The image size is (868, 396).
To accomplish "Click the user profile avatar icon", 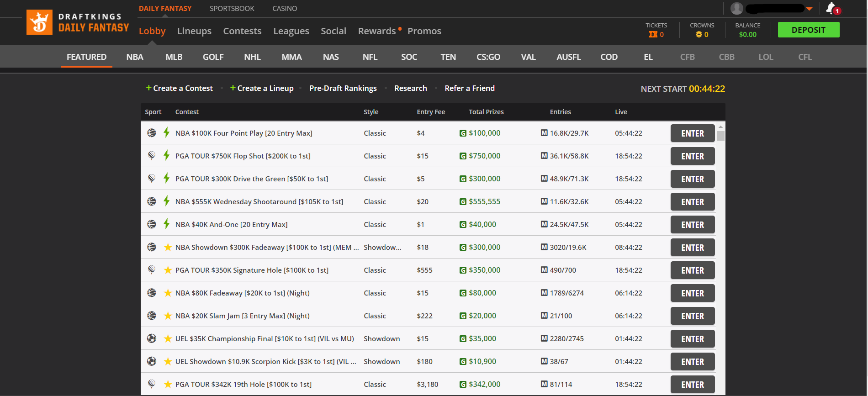I will [736, 8].
